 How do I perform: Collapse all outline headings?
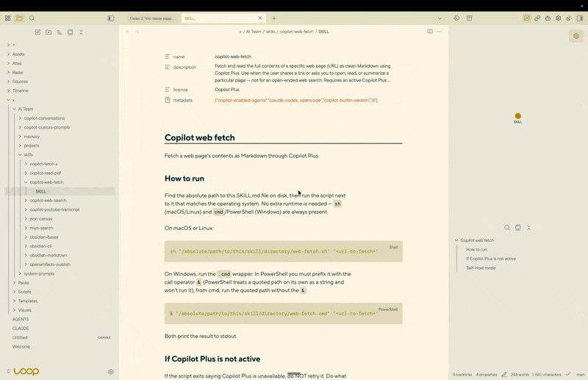(528, 228)
